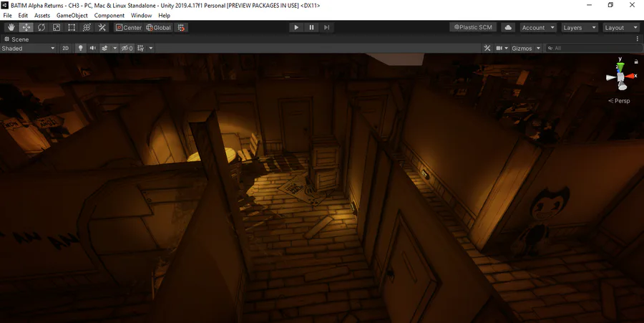Toggle scene gizmo rotation lock

click(636, 61)
